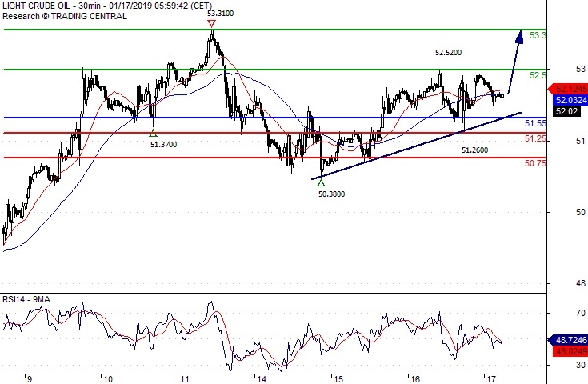Image resolution: width=588 pixels, height=384 pixels.
Task: Click the RSI 70 level axis label
Action: click(x=581, y=313)
